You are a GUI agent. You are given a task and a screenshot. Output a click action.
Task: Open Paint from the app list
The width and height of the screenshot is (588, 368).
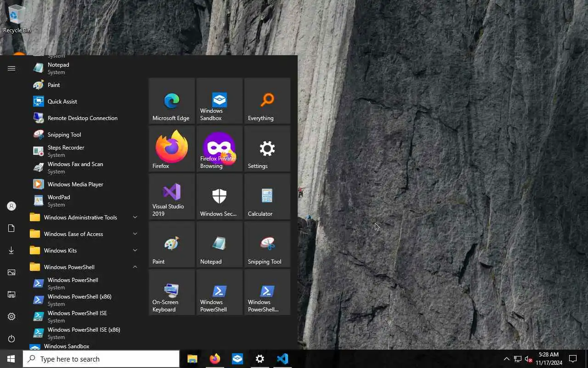85,85
